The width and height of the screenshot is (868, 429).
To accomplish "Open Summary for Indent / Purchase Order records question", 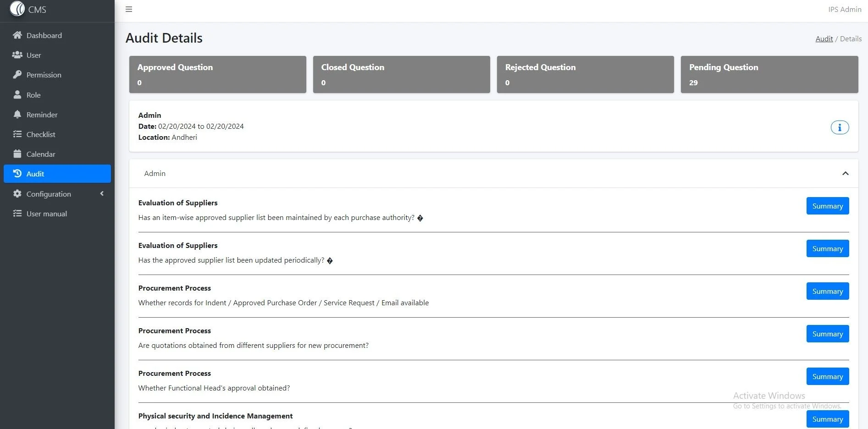I will 827,291.
